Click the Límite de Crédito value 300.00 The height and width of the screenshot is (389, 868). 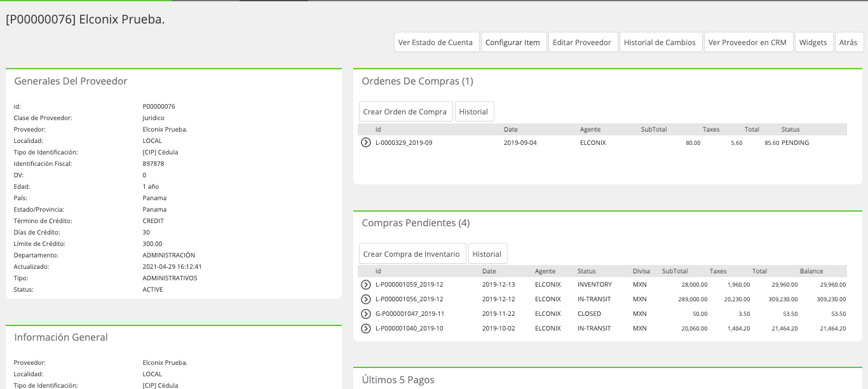[153, 244]
